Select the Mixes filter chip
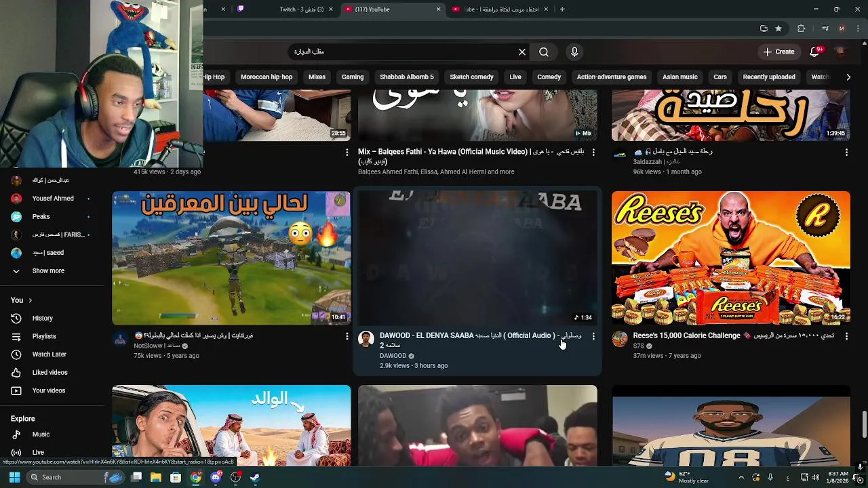Screen dimensions: 868x488 point(317,77)
